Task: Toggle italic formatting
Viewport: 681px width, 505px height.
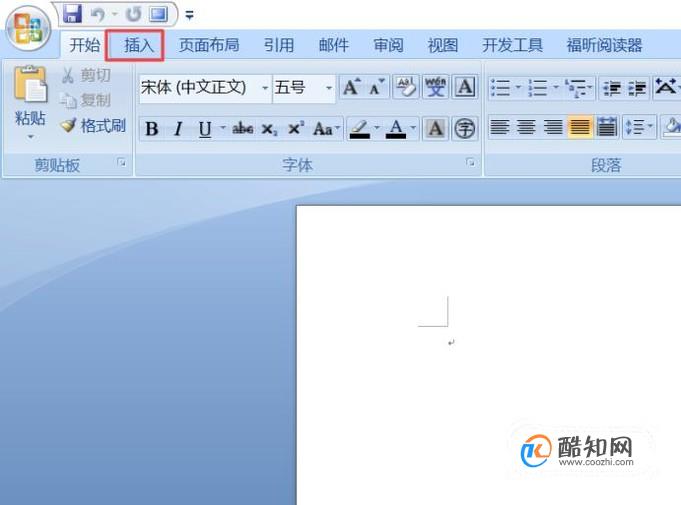Action: click(x=178, y=129)
